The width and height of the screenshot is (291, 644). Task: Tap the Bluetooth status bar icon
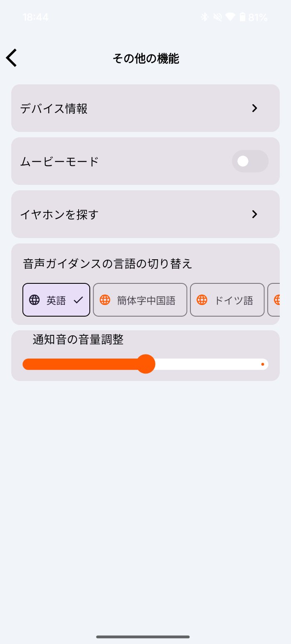204,17
